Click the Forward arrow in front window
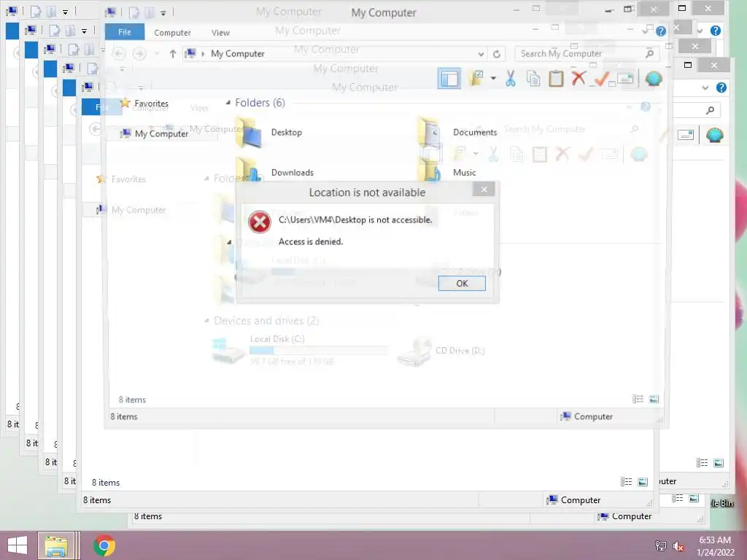 tap(139, 53)
